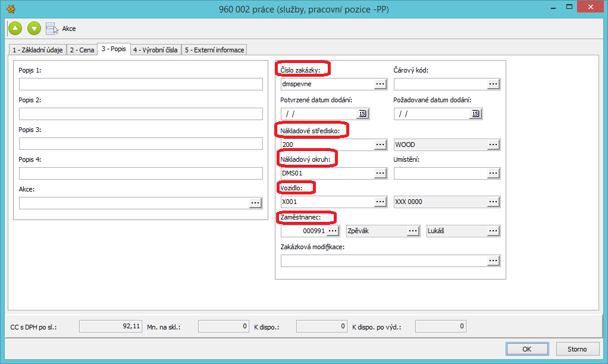Switch to 1 - Základní údaje tab
Screen dimensions: 608x364
click(37, 50)
